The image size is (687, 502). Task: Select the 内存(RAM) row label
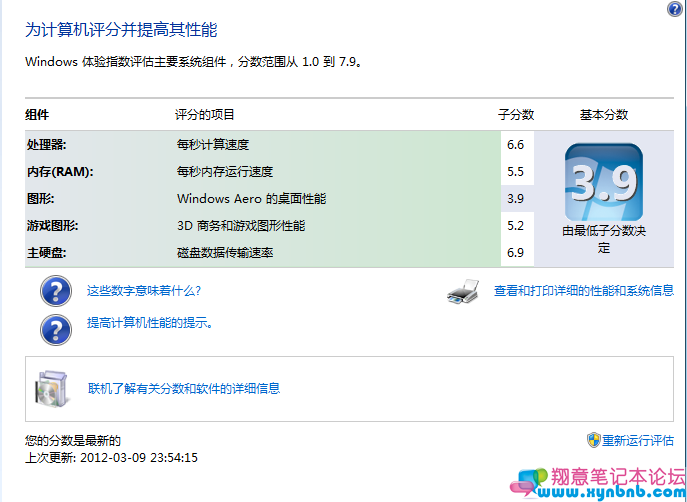click(x=60, y=172)
